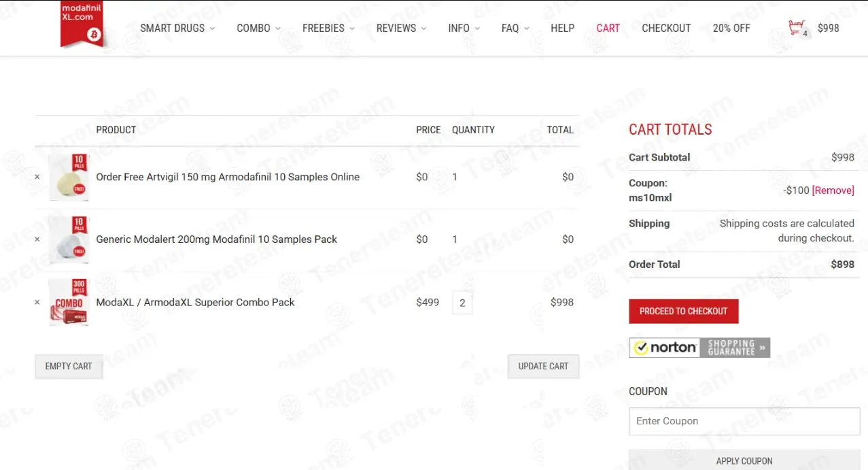Expand the Reviews dropdown menu

click(401, 28)
